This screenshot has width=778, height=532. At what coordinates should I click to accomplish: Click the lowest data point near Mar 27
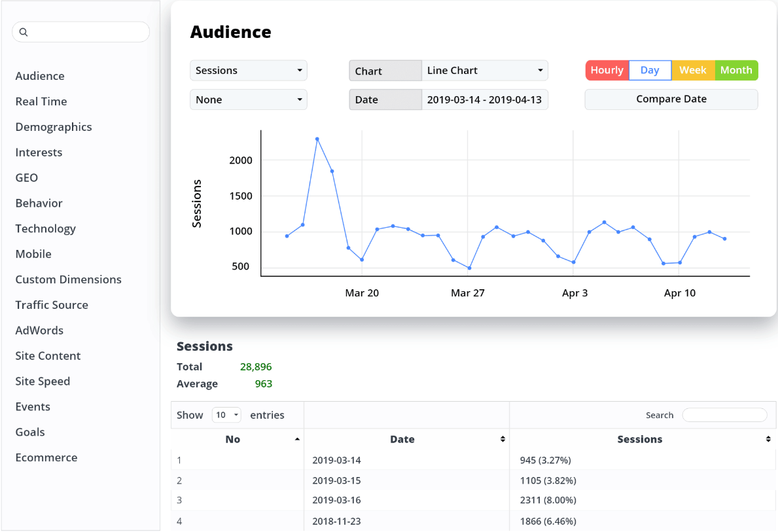(x=469, y=268)
